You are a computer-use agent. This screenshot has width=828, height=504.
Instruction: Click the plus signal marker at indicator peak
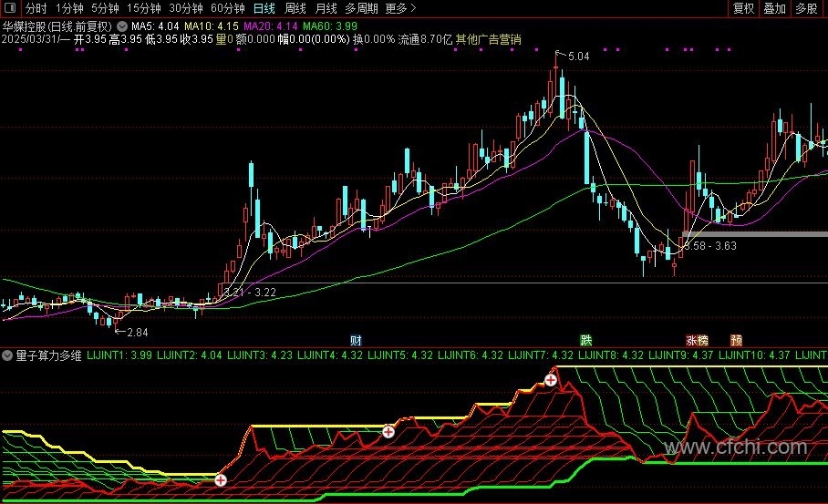(x=551, y=380)
